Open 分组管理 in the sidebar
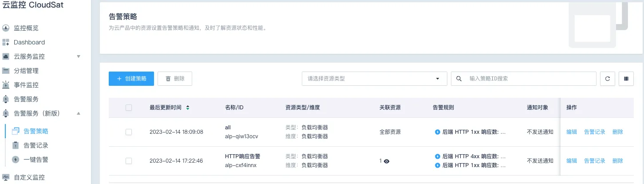This screenshot has height=184, width=644. pos(26,71)
